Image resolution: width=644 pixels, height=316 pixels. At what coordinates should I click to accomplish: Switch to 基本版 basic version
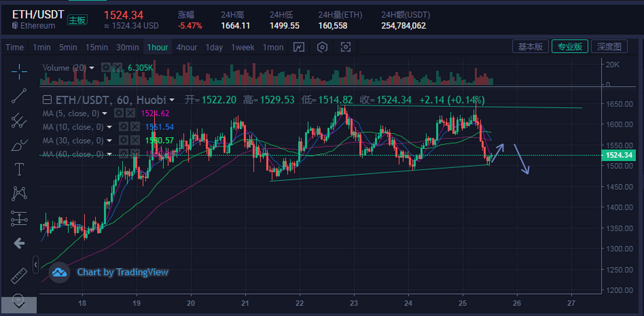(530, 47)
